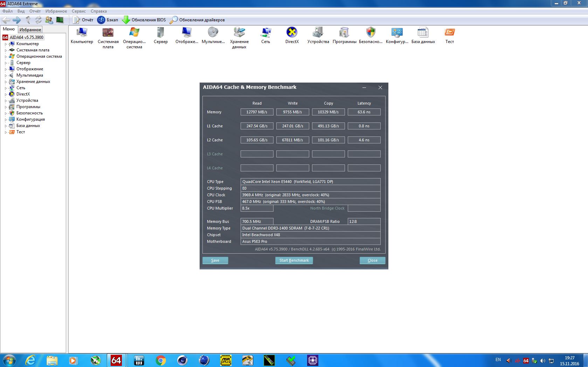
Task: Open the Справка menu
Action: coord(99,11)
